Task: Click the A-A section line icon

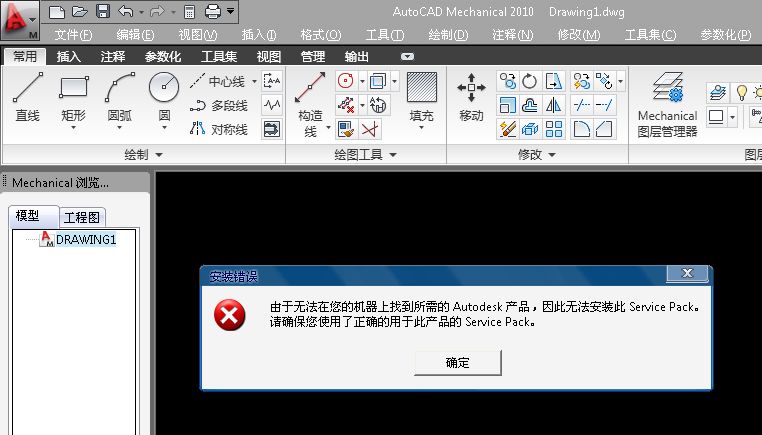Action: pos(272,81)
